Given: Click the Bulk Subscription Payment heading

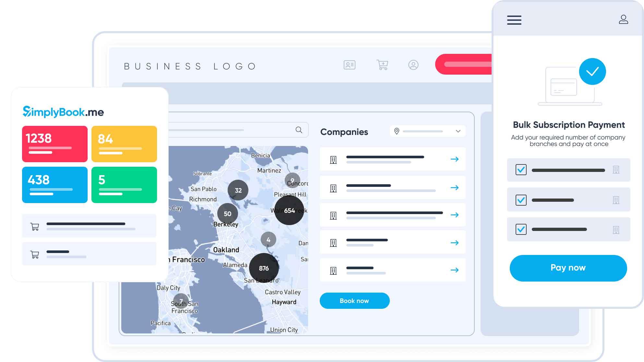Looking at the screenshot, I should point(569,125).
